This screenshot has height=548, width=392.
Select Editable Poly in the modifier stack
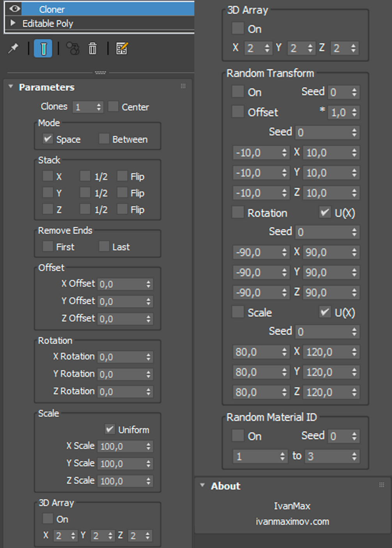coord(48,23)
